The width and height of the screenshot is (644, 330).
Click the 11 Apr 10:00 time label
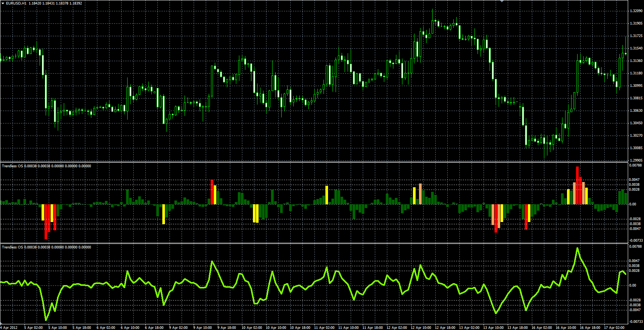[348, 328]
